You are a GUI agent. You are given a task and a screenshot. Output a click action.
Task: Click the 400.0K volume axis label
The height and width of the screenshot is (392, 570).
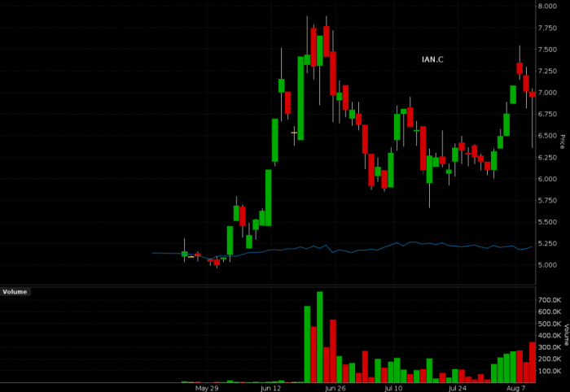(550, 335)
